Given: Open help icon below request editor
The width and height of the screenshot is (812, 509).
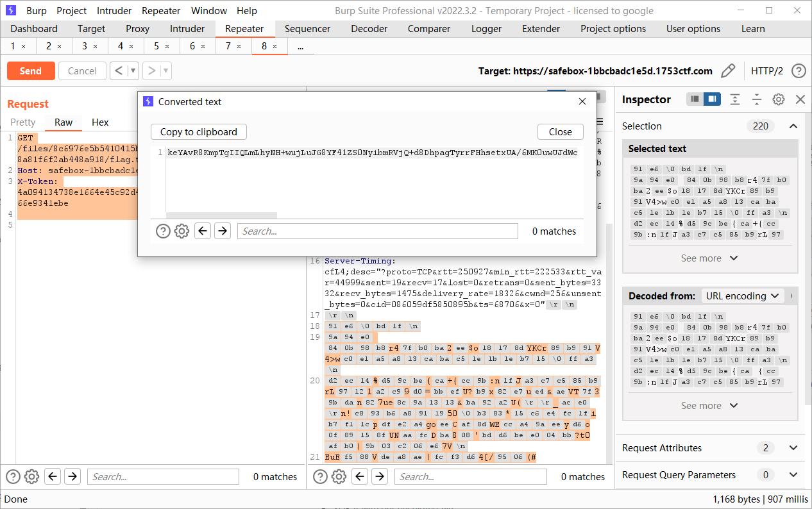Looking at the screenshot, I should pyautogui.click(x=13, y=476).
